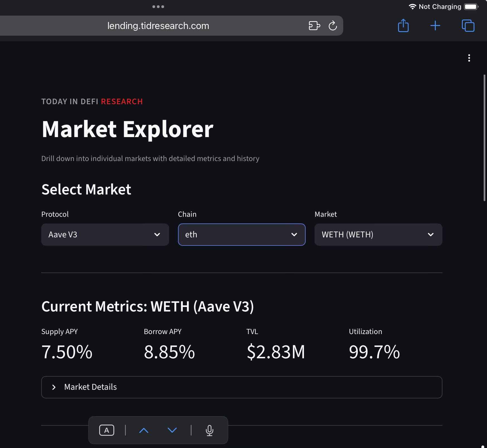
Task: Tap the microphone dictation icon
Action: [x=210, y=430]
